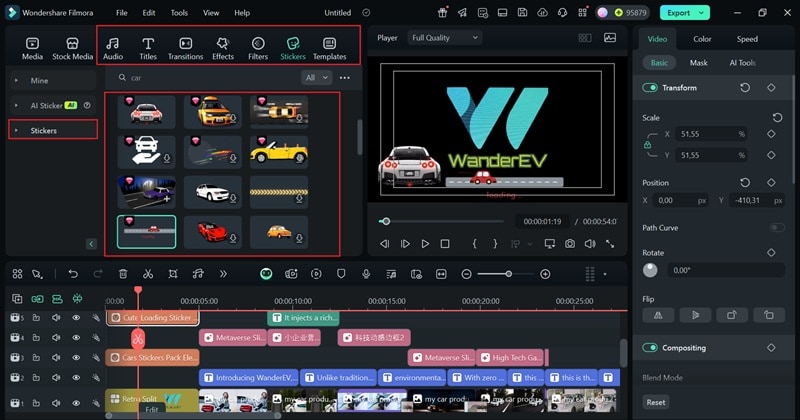Click the save project icon in title bar

tap(522, 13)
